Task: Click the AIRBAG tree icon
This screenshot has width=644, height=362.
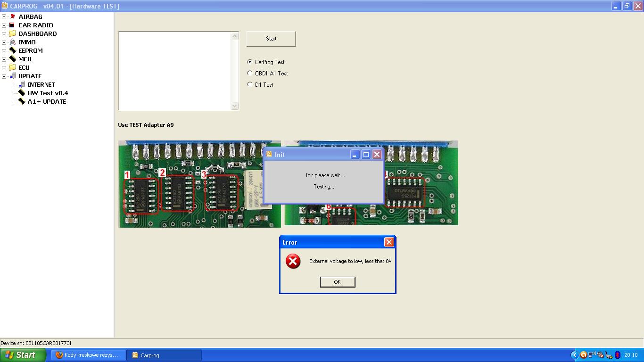Action: [12, 16]
